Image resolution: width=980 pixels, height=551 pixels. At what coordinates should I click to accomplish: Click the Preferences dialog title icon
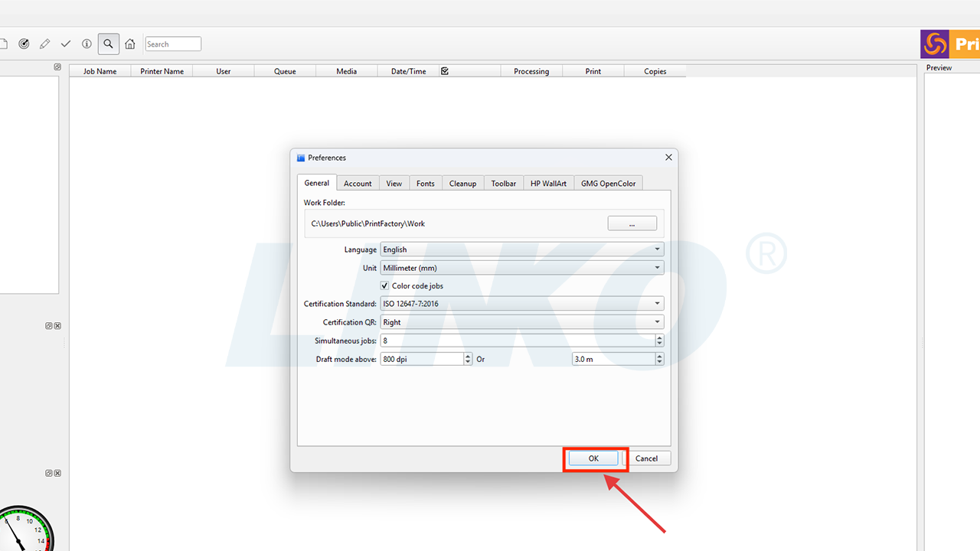click(x=301, y=158)
